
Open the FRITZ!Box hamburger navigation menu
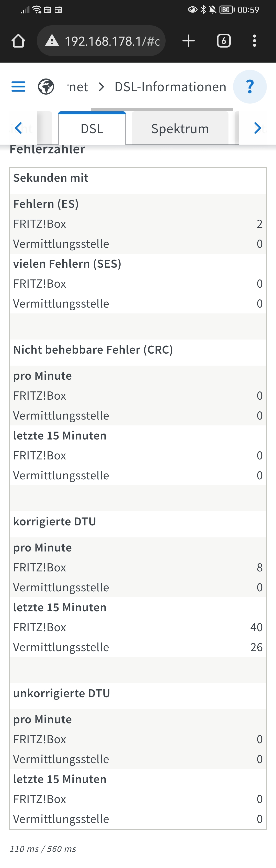coord(19,87)
